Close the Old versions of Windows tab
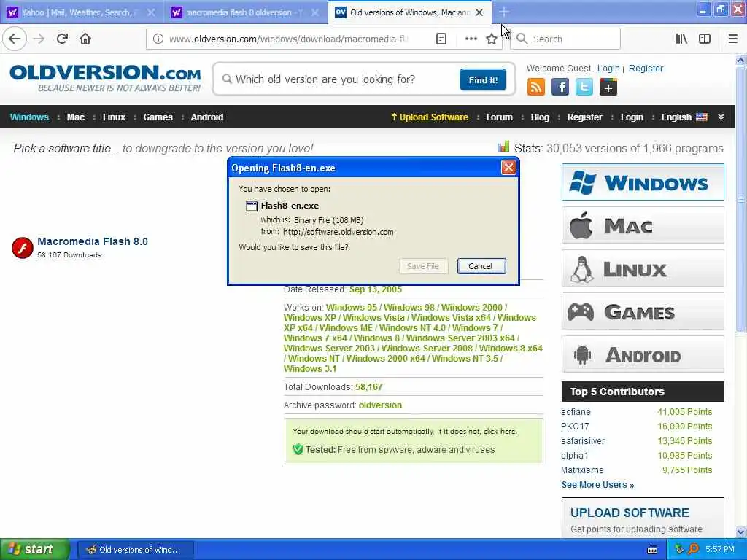Screen dimensions: 747x560 [480, 12]
